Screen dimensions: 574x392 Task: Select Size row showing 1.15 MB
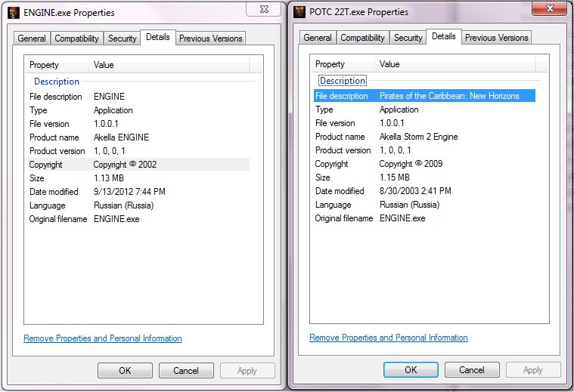(x=425, y=177)
